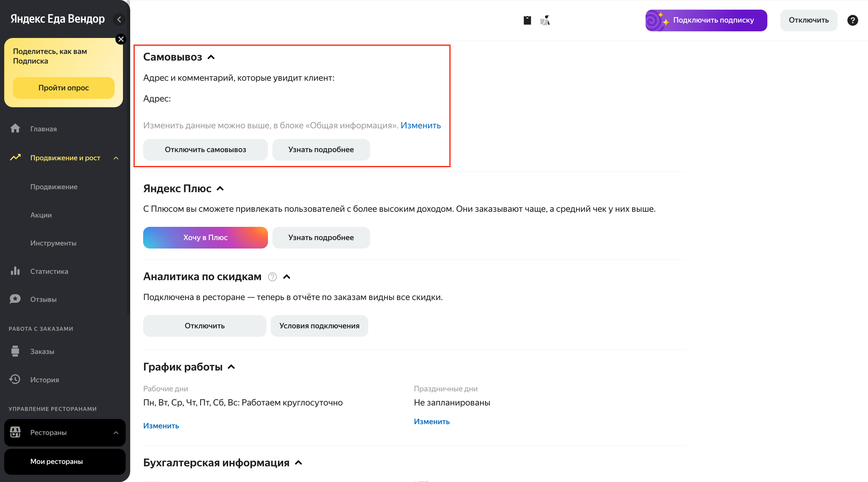Open Инструменты sidebar item

click(x=53, y=243)
